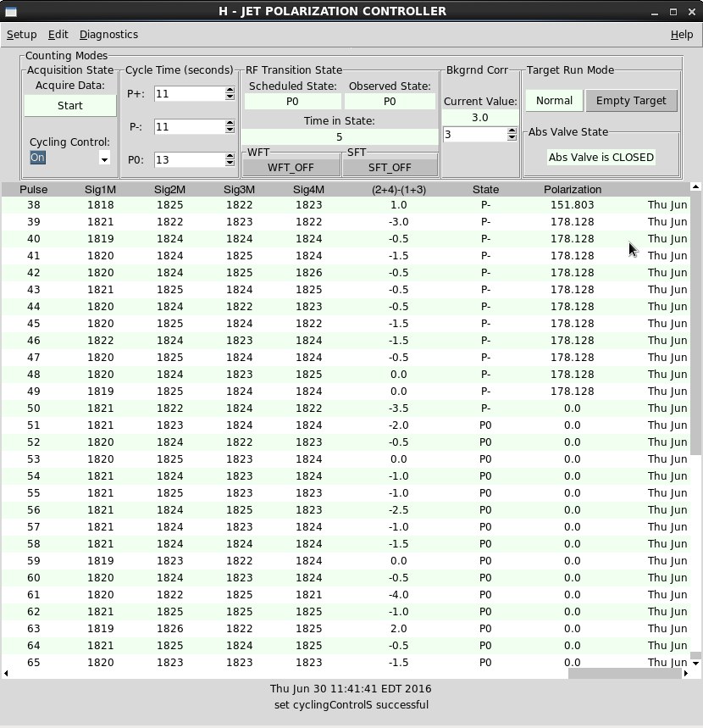Click the Current Value 3.0 readout
The height and width of the screenshot is (728, 703).
coord(479,118)
